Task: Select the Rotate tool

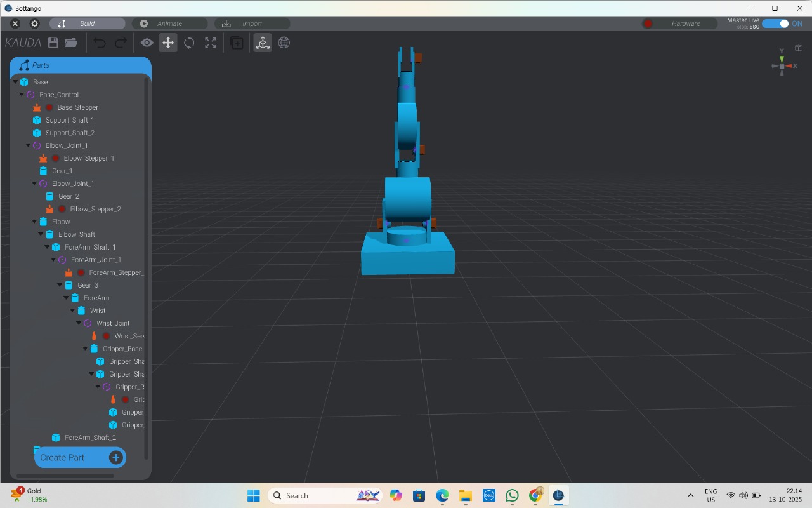Action: 189,43
